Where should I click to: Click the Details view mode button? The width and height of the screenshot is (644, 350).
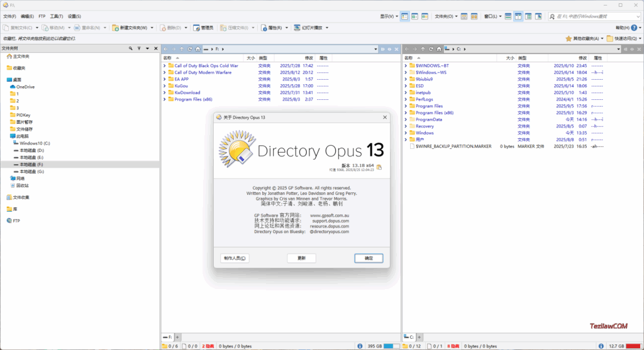point(404,16)
